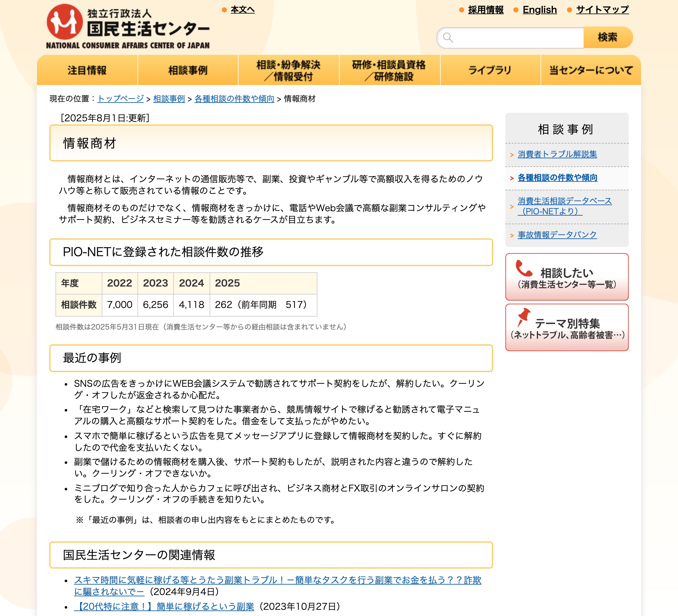Click the National Consumer Affairs Center logo
This screenshot has width=678, height=616.
point(128,26)
